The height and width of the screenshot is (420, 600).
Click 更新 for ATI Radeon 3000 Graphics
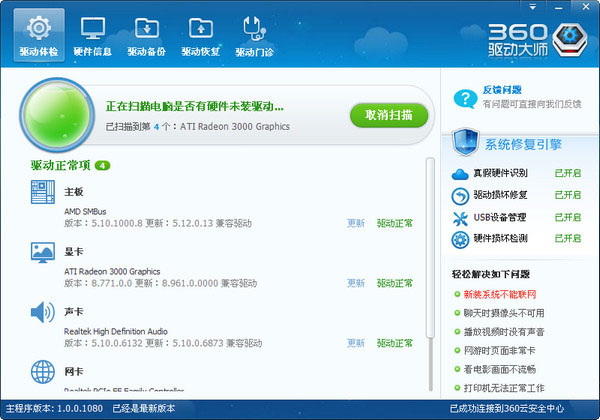point(356,283)
